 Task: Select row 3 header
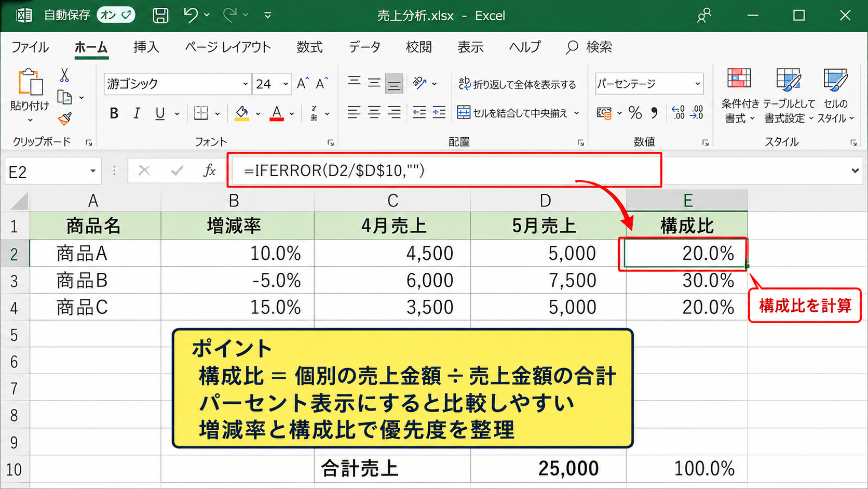15,281
